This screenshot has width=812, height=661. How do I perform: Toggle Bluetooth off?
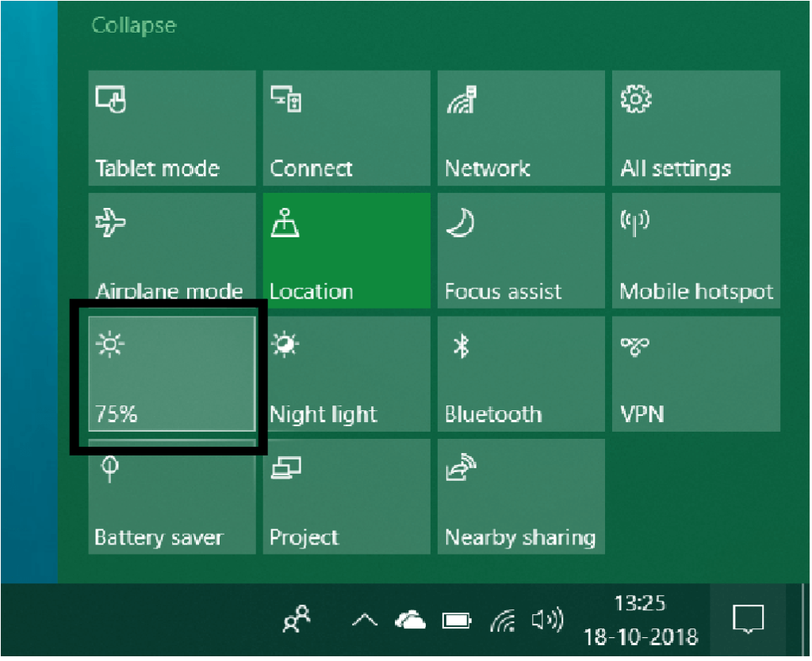(x=520, y=373)
